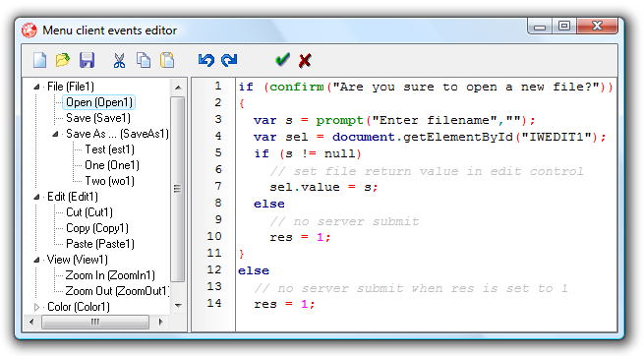Close the Menu client events editor window
This screenshot has width=644, height=356.
[597, 27]
